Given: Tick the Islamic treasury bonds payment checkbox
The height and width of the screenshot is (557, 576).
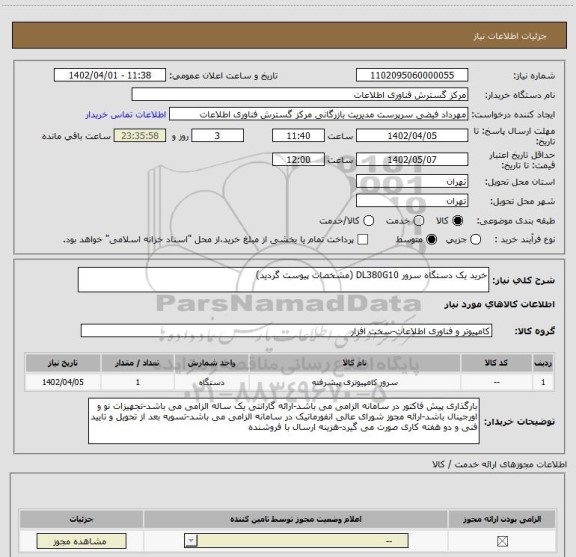Looking at the screenshot, I should click(363, 240).
